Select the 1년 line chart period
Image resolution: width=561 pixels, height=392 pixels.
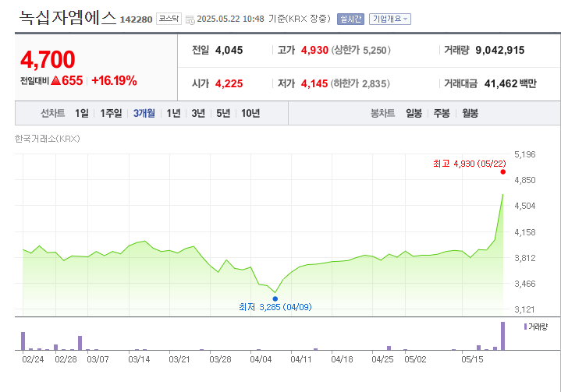tap(173, 113)
